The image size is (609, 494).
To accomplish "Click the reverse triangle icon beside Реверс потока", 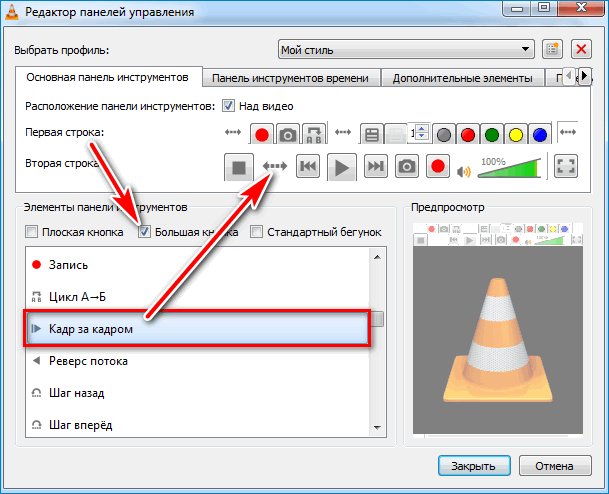I will (x=37, y=361).
